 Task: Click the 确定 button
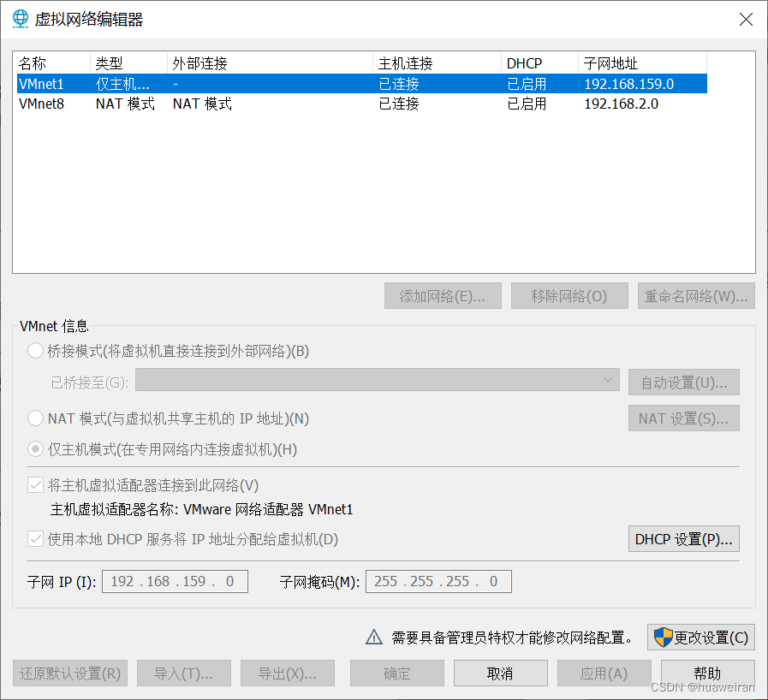[x=396, y=673]
